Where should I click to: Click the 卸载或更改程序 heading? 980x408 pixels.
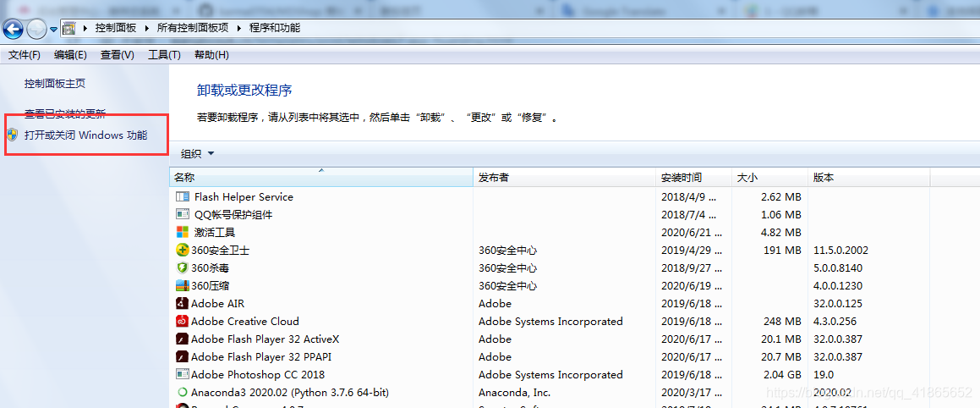click(244, 90)
